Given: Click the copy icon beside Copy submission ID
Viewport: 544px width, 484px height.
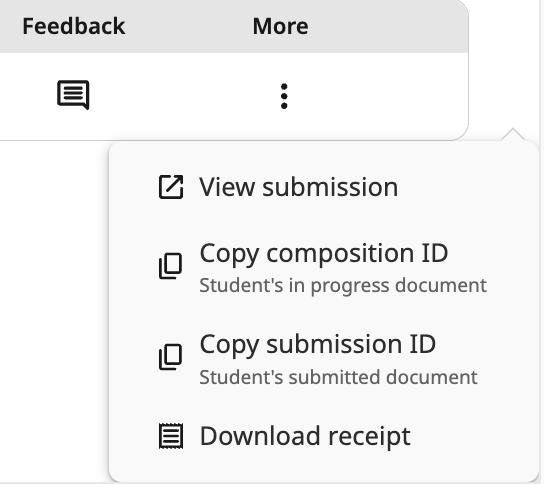Looking at the screenshot, I should 170,357.
